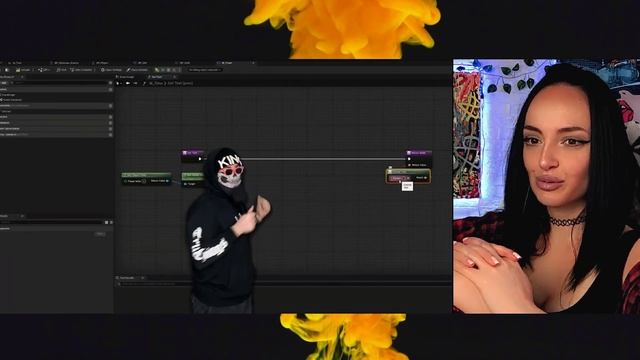Click the graph navigation back arrow

tap(128, 83)
